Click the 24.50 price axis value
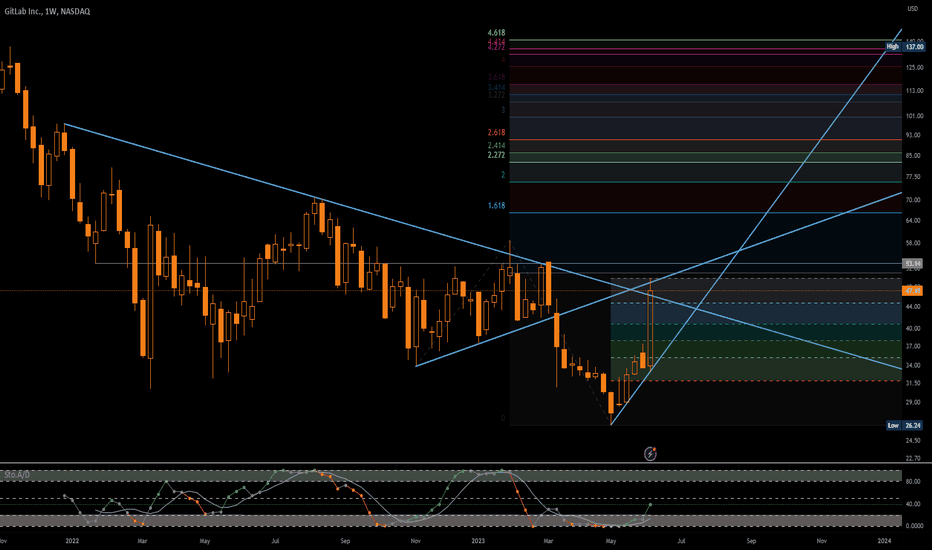 pos(914,441)
